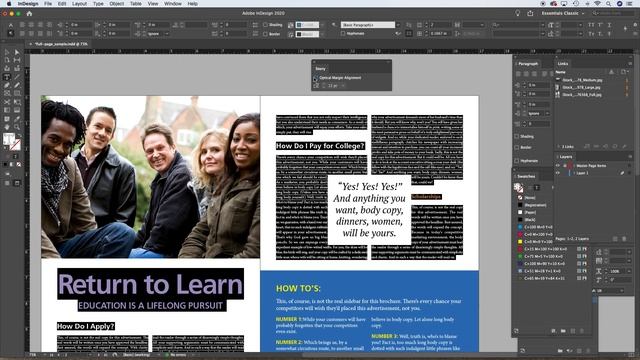Hide Layer 1 visibility eye
This screenshot has width=640, height=360.
point(558,173)
